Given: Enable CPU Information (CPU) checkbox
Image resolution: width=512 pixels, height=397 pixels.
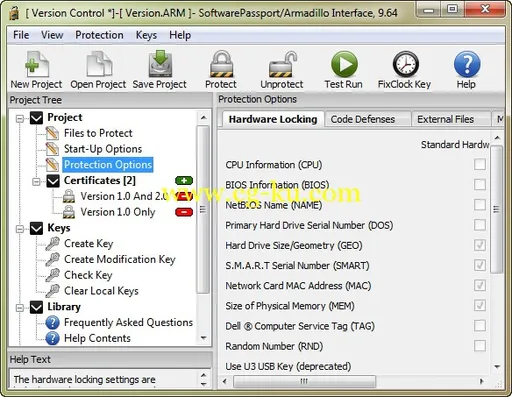Looking at the screenshot, I should point(480,164).
